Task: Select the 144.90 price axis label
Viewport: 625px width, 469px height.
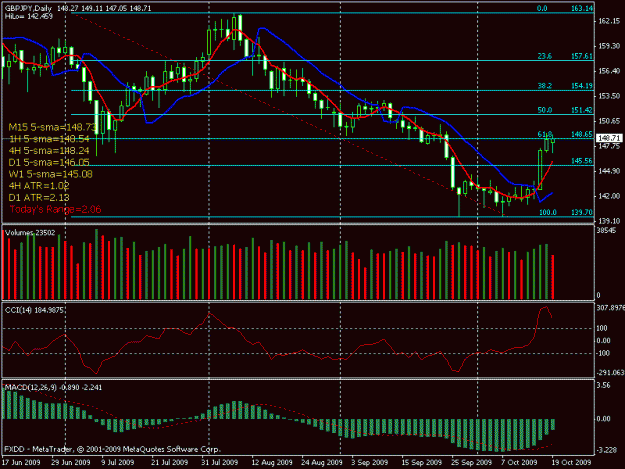Action: (x=609, y=171)
